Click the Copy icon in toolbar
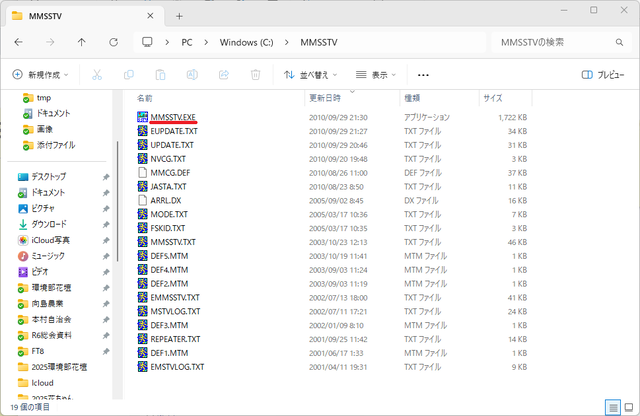 pos(129,75)
